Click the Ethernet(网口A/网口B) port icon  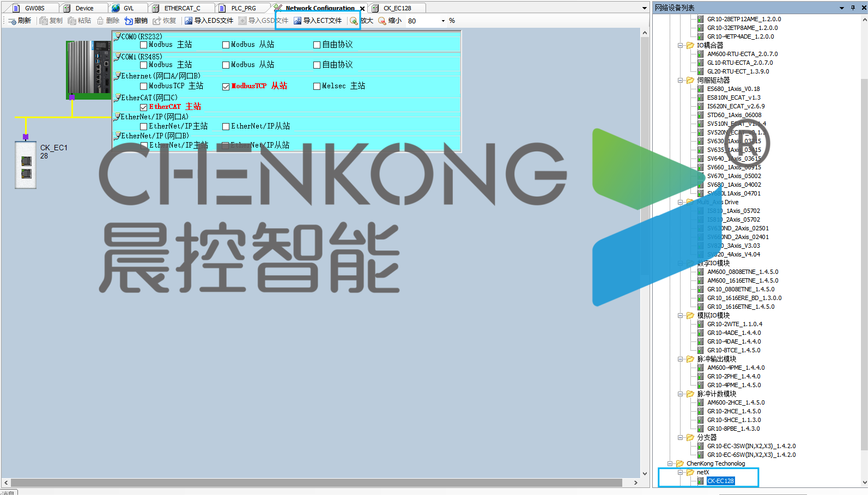pyautogui.click(x=117, y=76)
